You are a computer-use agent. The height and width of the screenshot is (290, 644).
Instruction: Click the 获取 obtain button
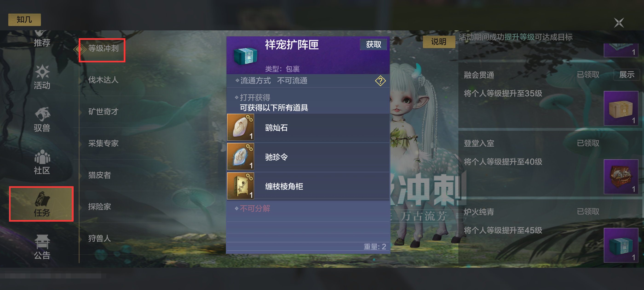tap(373, 45)
